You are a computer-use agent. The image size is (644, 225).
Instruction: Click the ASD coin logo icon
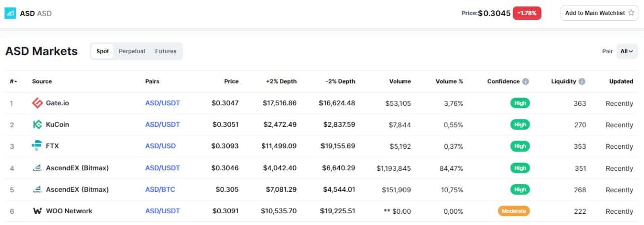pyautogui.click(x=10, y=13)
